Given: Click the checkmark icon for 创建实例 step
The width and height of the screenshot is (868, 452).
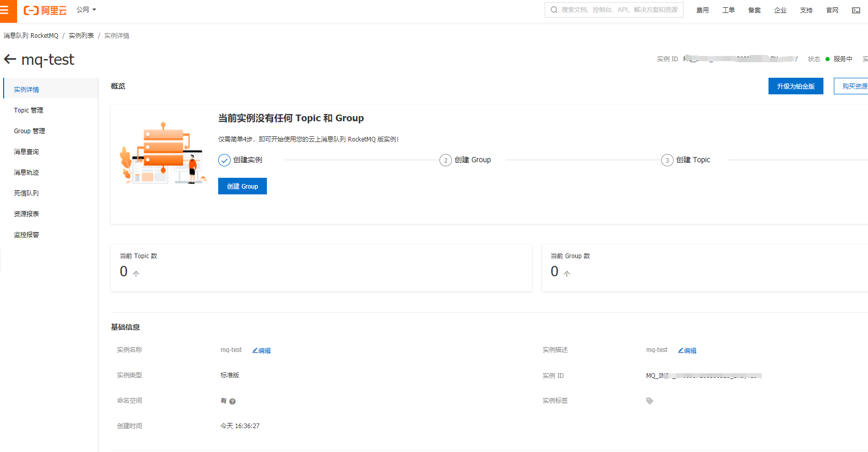Looking at the screenshot, I should (x=224, y=160).
